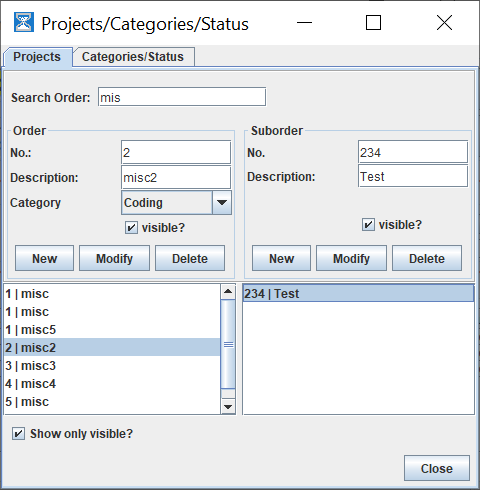The height and width of the screenshot is (490, 480).
Task: Click the order list scrollbar thumb
Action: click(x=228, y=344)
